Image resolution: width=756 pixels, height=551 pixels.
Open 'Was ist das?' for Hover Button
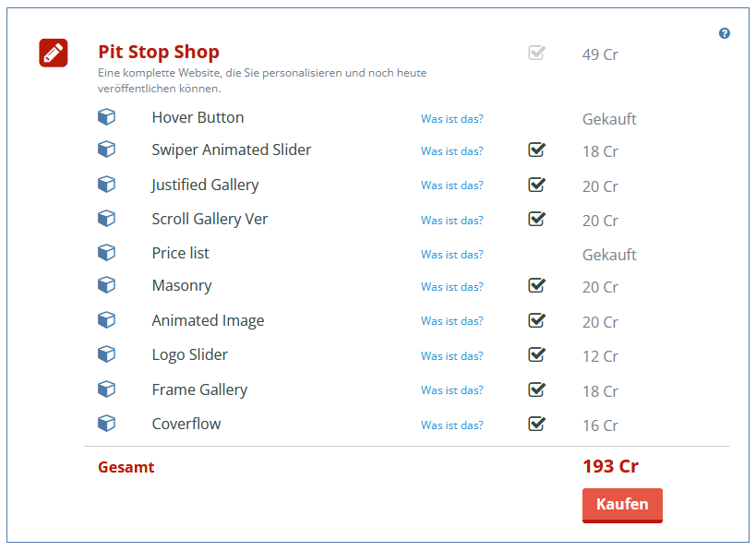pos(452,119)
